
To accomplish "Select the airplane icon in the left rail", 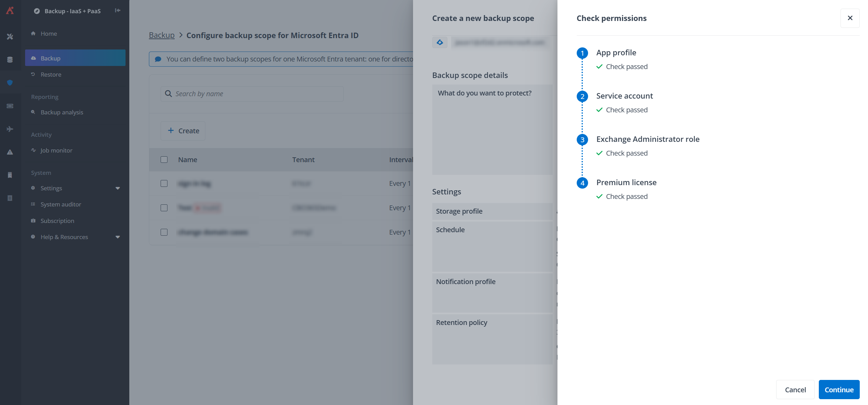I will click(10, 129).
